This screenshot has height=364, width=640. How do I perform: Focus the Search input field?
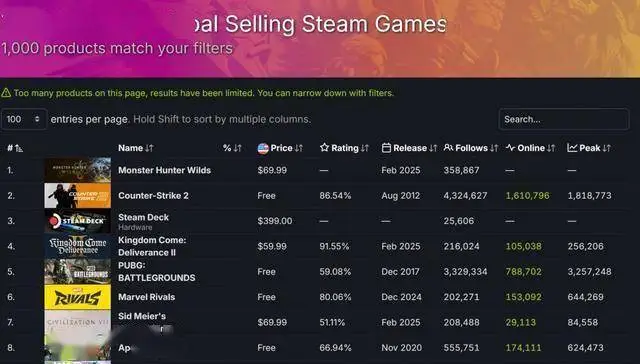click(x=564, y=119)
